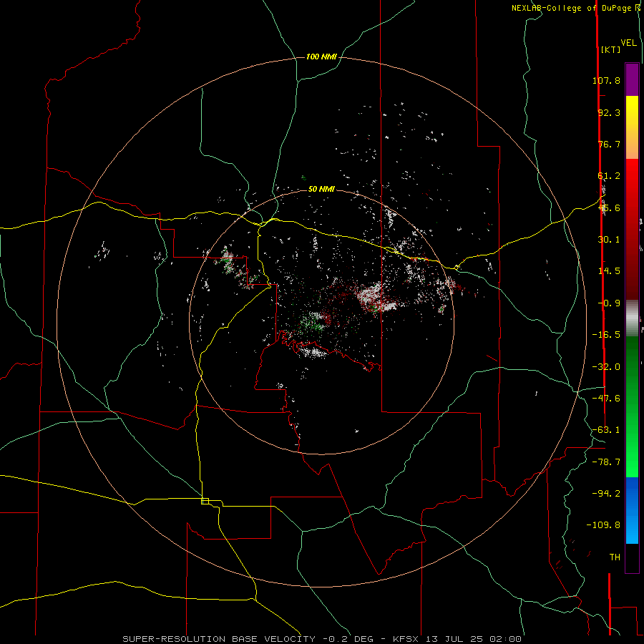644x644 pixels.
Task: Select the 107.8 legend value
Action: tap(606, 80)
